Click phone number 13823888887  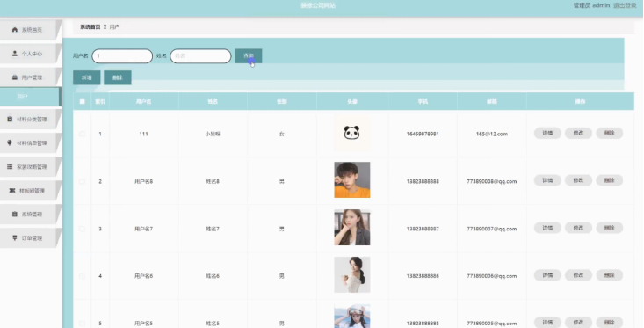423,229
